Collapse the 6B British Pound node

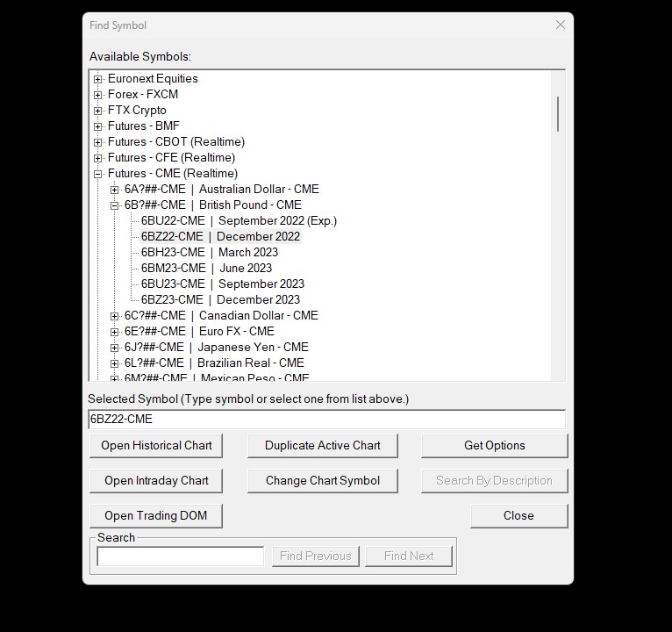tap(114, 205)
